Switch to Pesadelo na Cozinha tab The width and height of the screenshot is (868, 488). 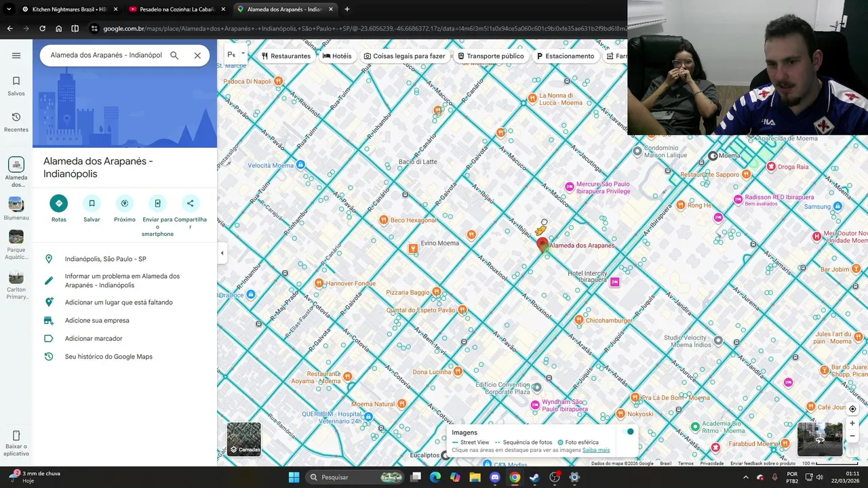176,9
